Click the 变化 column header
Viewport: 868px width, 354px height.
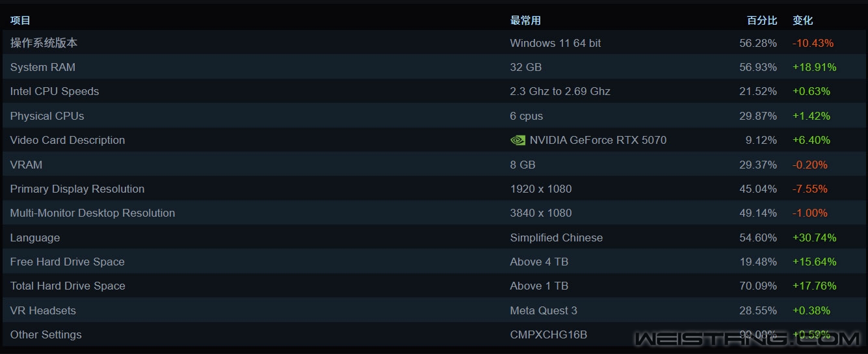(802, 20)
